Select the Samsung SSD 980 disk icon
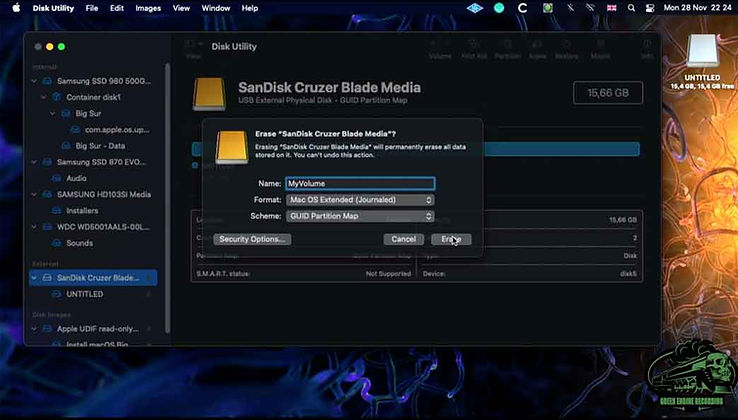The width and height of the screenshot is (738, 420). pyautogui.click(x=47, y=81)
